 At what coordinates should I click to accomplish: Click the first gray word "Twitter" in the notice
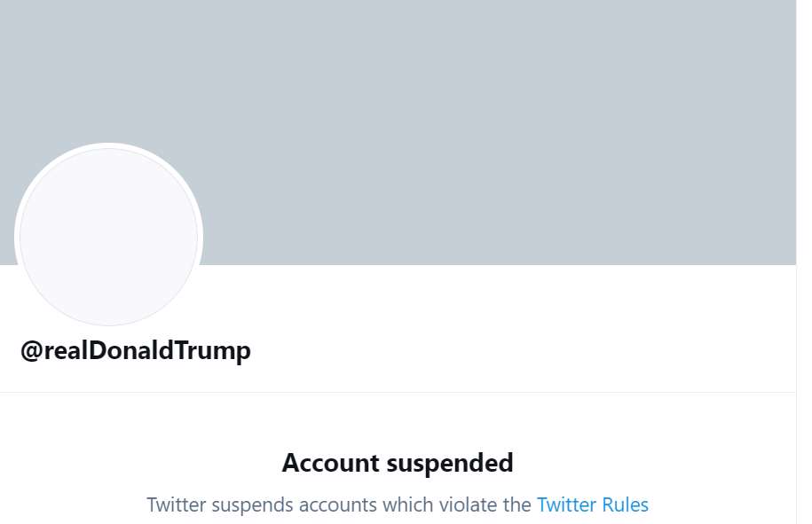pos(177,504)
